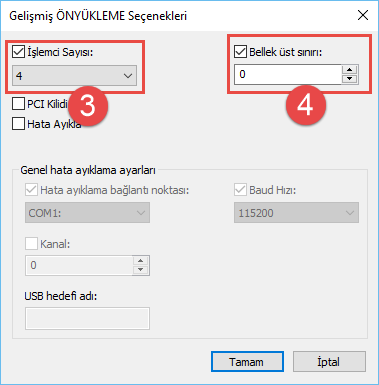The height and width of the screenshot is (385, 379).
Task: Open the 115200 baud rate dropdown
Action: (x=296, y=213)
